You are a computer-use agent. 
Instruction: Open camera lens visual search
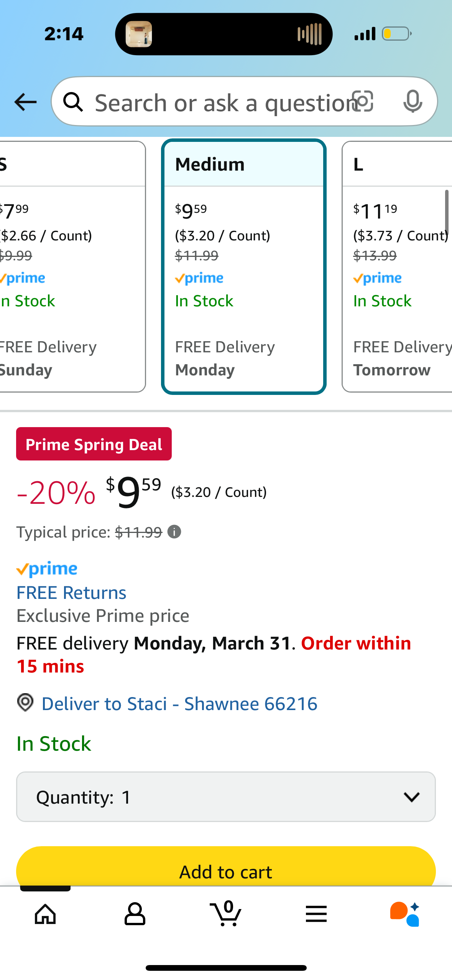(363, 101)
